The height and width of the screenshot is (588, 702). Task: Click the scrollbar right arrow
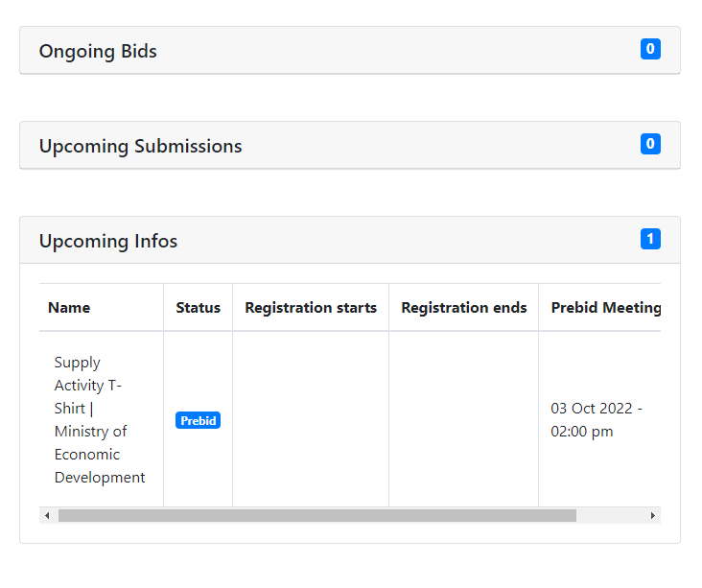[653, 515]
